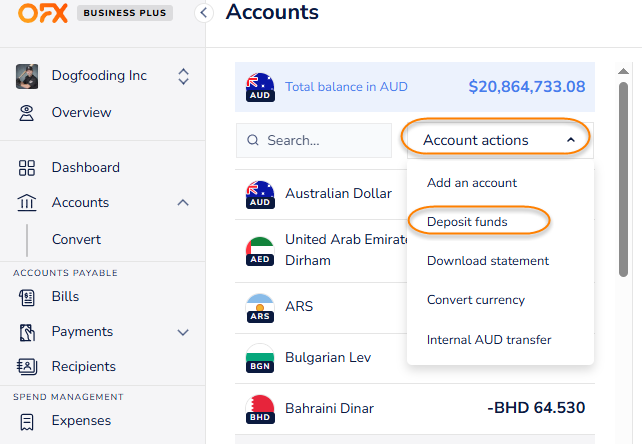Collapse the Accounts section chevron

[x=182, y=203]
